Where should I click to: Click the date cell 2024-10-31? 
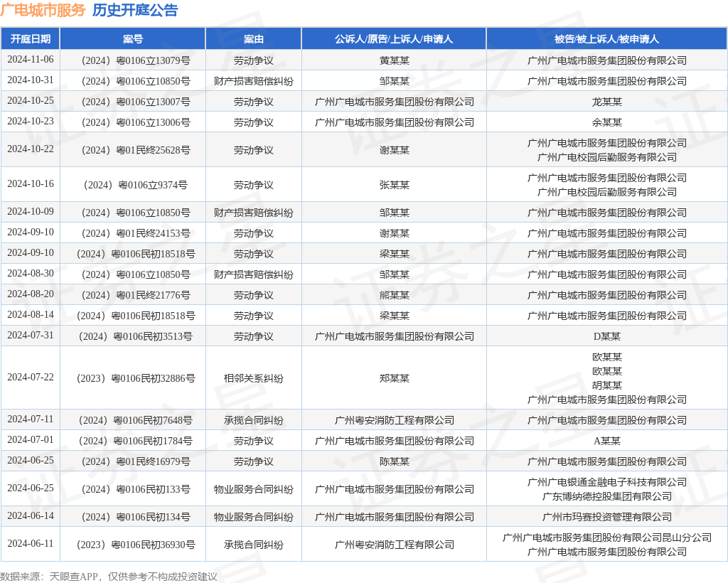[30, 80]
